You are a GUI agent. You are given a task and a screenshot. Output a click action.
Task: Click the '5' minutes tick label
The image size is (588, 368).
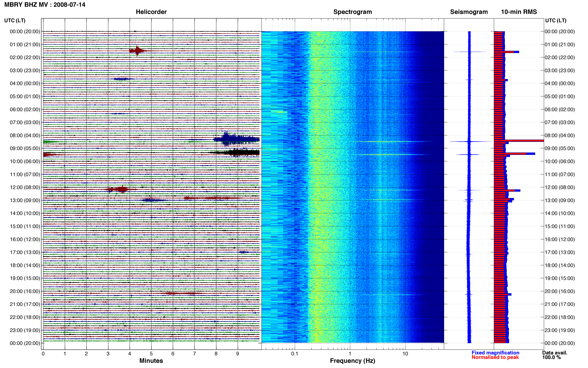pyautogui.click(x=151, y=354)
